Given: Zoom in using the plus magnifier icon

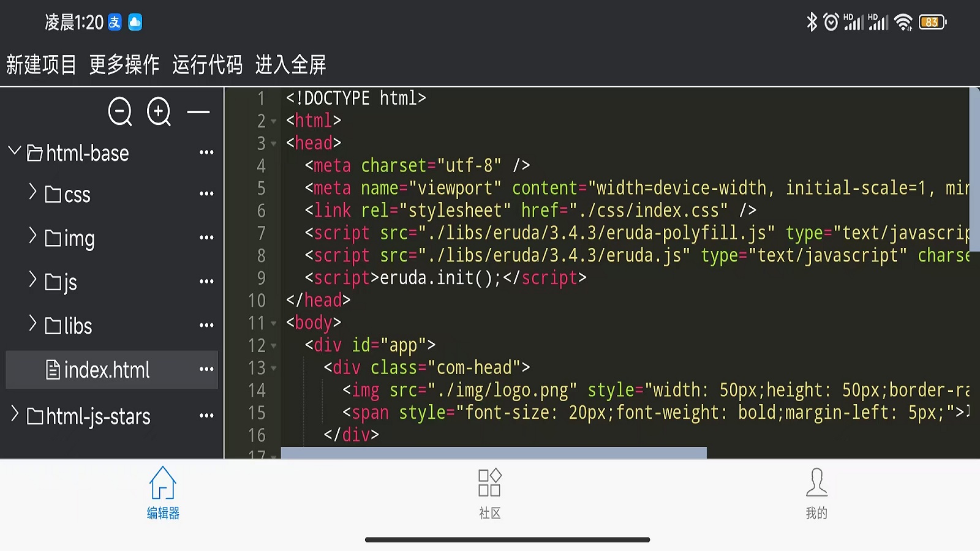Looking at the screenshot, I should pyautogui.click(x=159, y=111).
